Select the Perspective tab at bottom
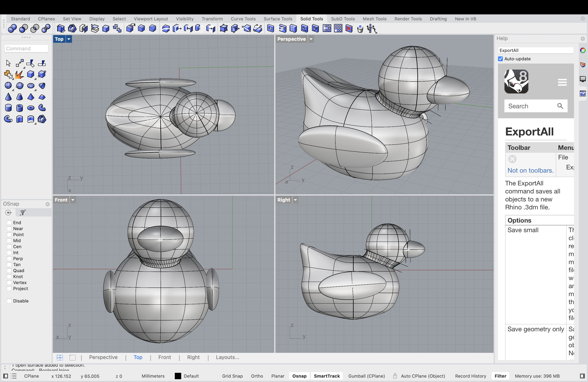Screen dimensions: 588x382 pos(103,357)
